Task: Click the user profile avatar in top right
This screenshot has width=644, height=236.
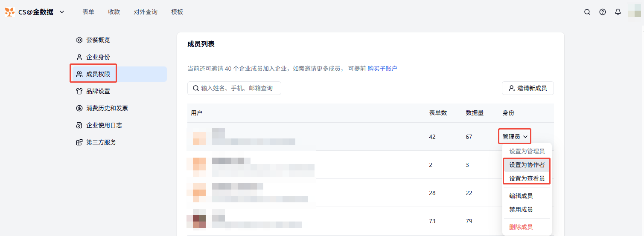Action: click(x=634, y=11)
